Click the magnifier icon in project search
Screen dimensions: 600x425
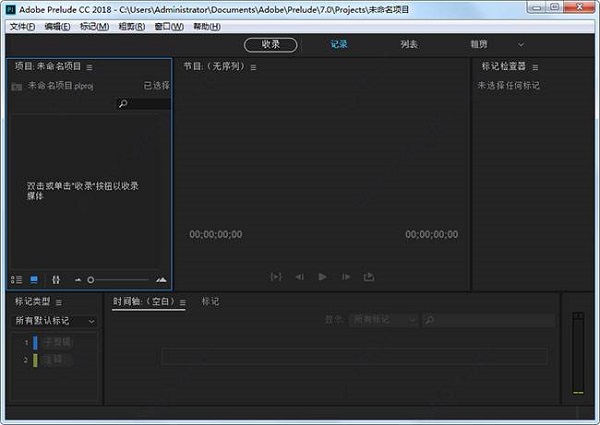(123, 104)
